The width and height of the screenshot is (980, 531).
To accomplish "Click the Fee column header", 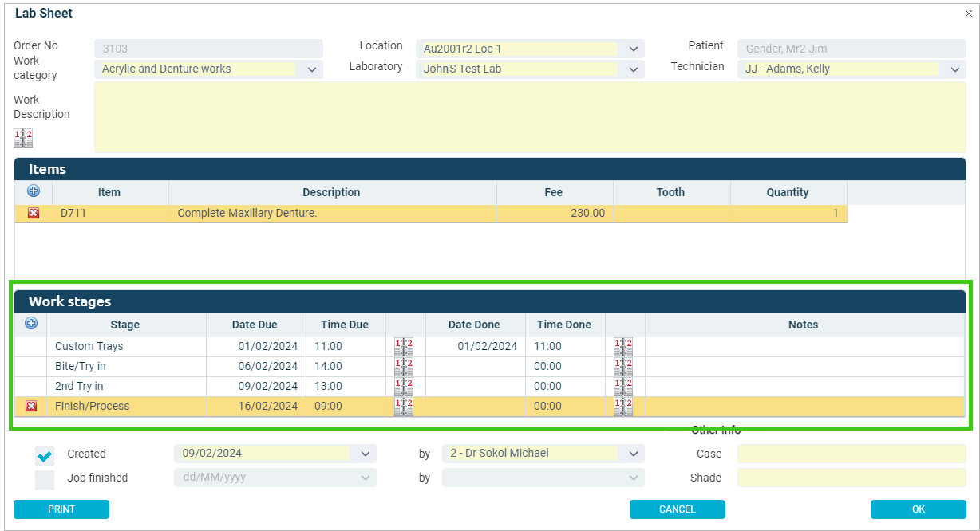I will point(555,192).
